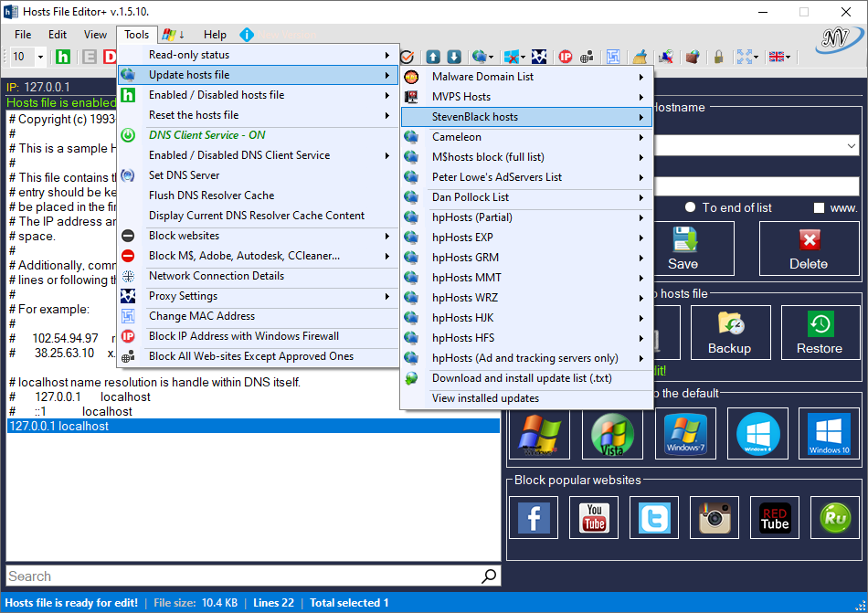Click the Twitter block icon
868x613 pixels.
click(654, 517)
